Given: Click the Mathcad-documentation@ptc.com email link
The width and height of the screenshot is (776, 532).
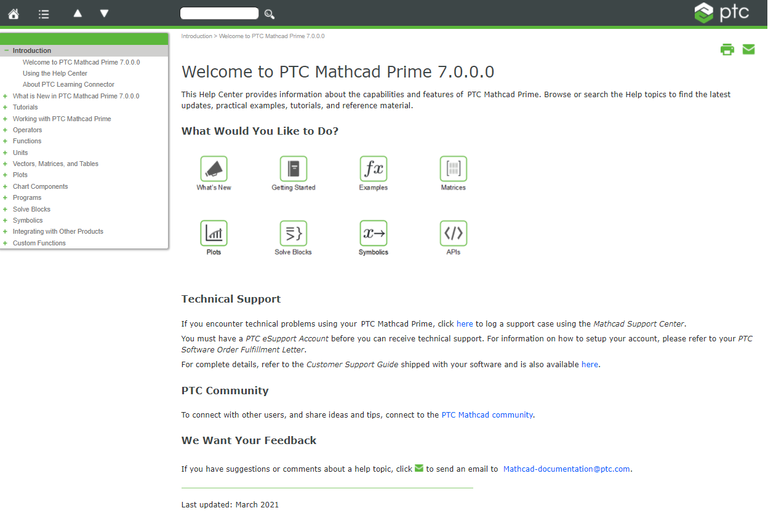Looking at the screenshot, I should pyautogui.click(x=566, y=469).
